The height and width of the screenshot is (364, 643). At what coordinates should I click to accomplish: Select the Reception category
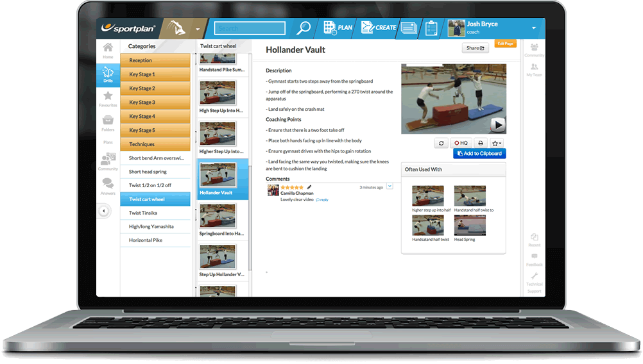(x=155, y=60)
